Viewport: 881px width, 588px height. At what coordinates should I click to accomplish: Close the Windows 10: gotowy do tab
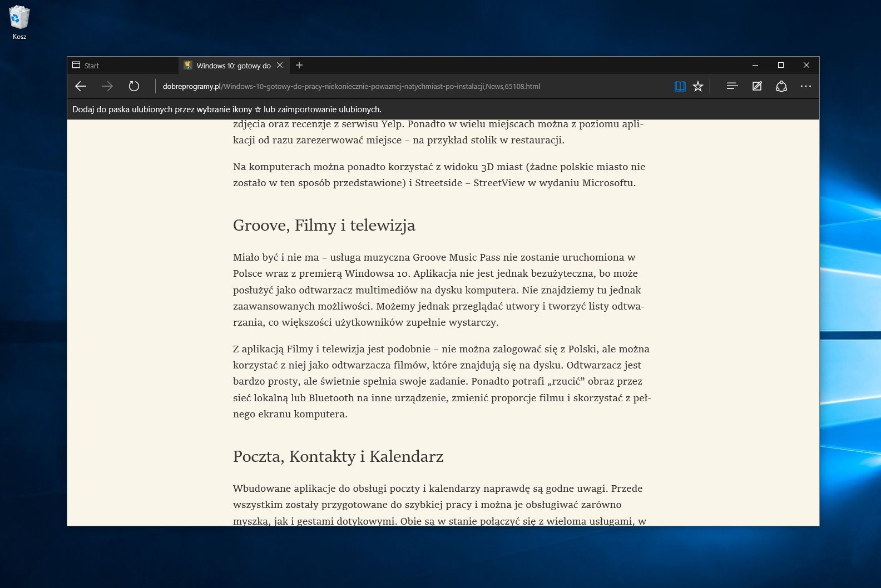280,65
